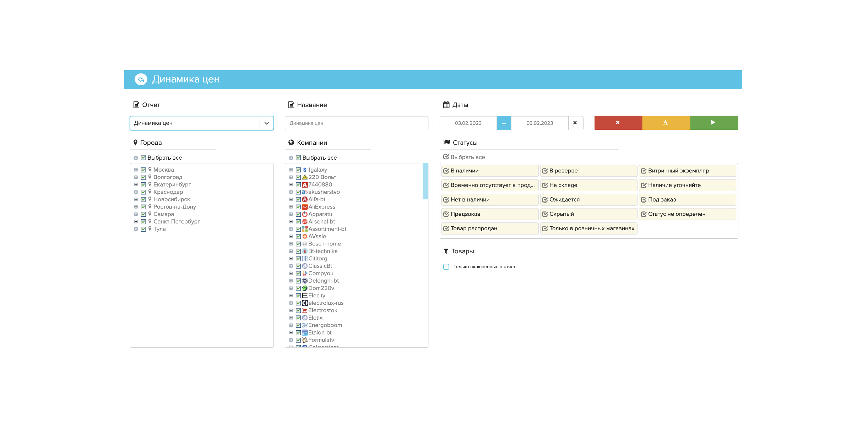Screen dimensions: 868x425
Task: Click the Compyou logo icon
Action: (305, 274)
